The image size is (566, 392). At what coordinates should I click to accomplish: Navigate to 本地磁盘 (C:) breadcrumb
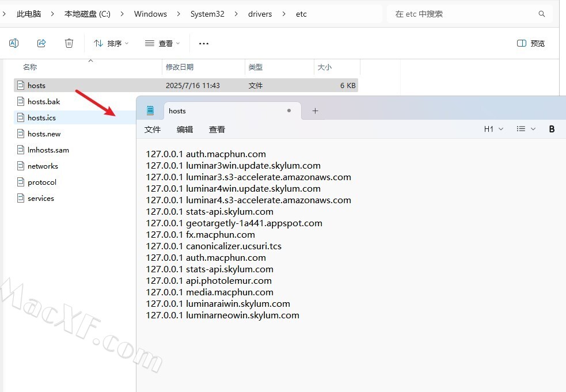pos(88,14)
